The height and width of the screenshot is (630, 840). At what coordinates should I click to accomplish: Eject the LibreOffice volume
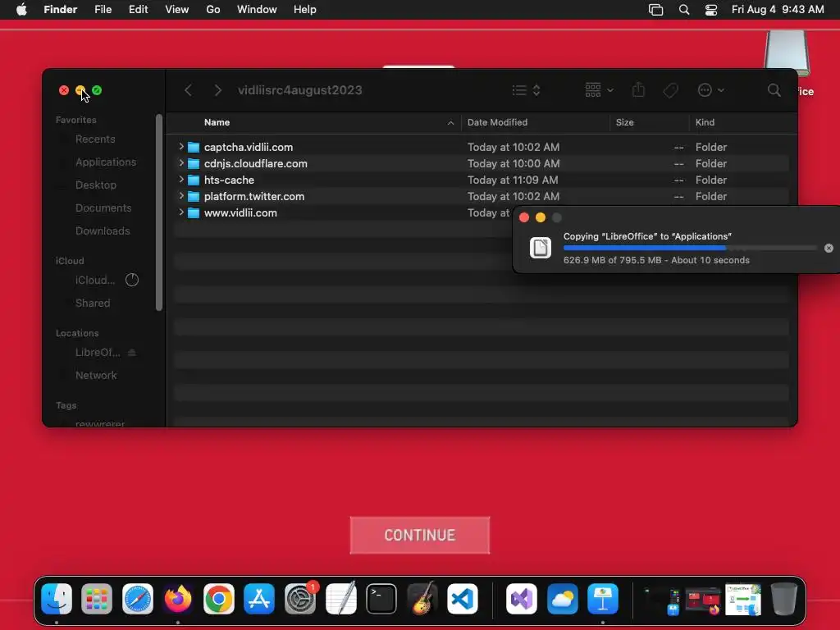132,353
